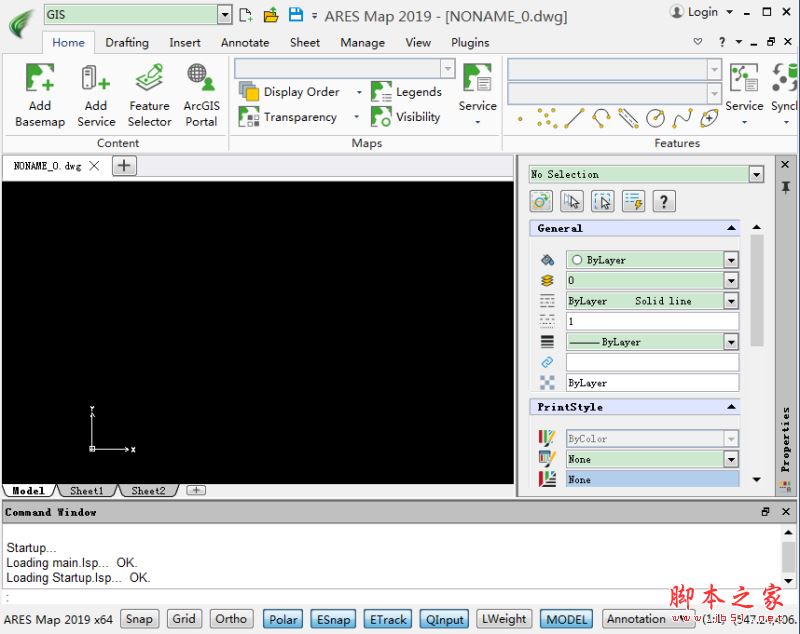
Task: Add a new drawing tab with plus button
Action: point(124,166)
